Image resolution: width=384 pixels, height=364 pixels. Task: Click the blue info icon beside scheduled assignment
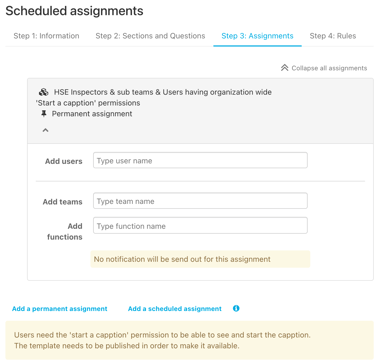(236, 308)
